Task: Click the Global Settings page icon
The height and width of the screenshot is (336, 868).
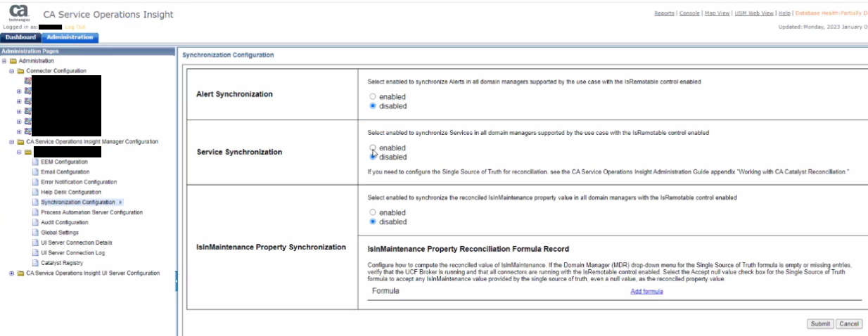Action: pos(35,233)
